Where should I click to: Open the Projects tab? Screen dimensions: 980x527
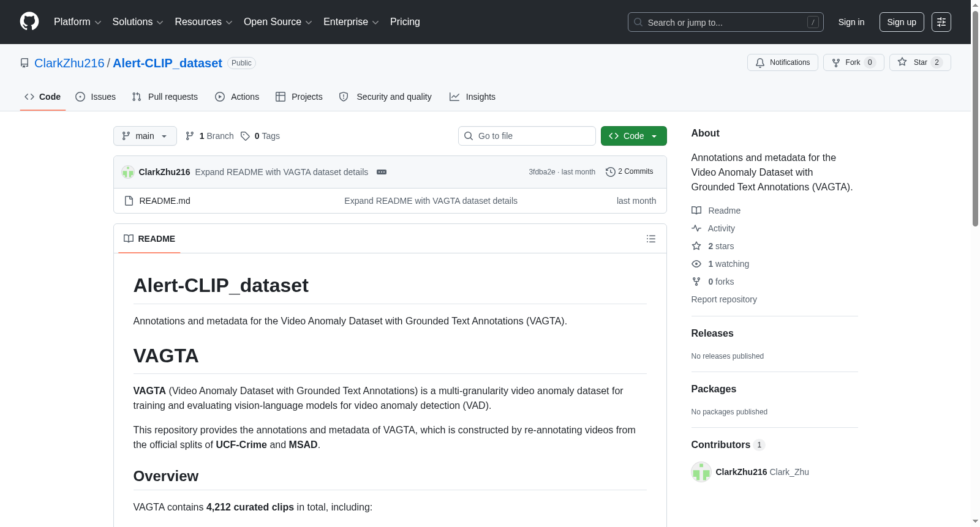299,97
